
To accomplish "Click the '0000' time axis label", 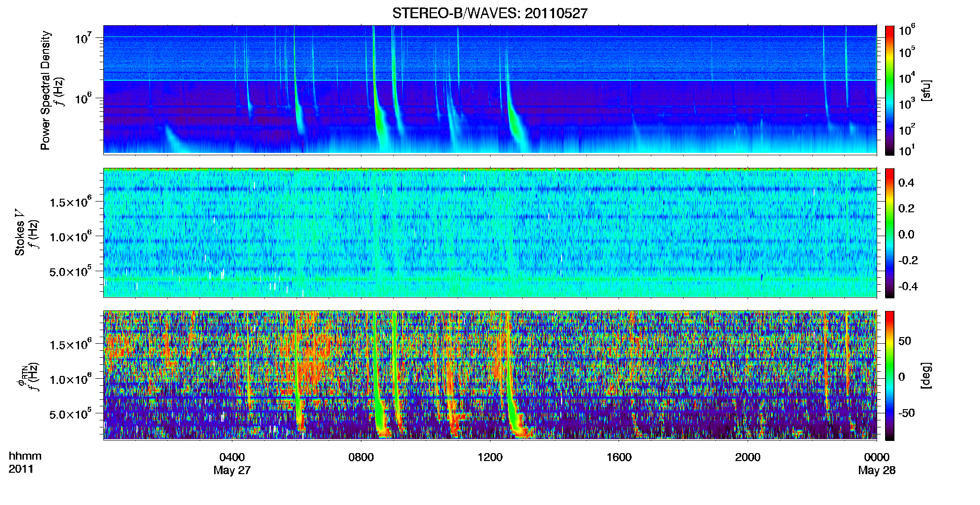I will pyautogui.click(x=877, y=457).
